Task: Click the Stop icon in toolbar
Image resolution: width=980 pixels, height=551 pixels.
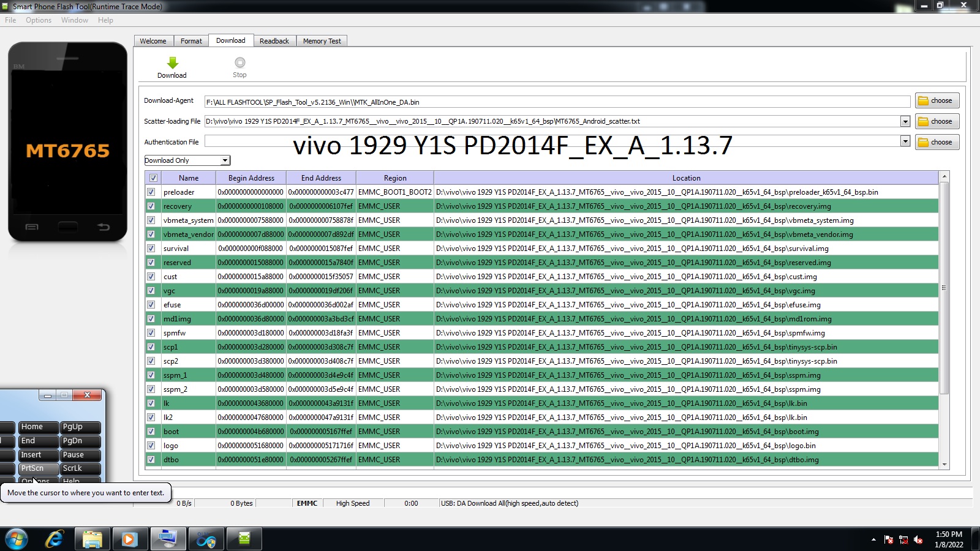Action: 240,62
